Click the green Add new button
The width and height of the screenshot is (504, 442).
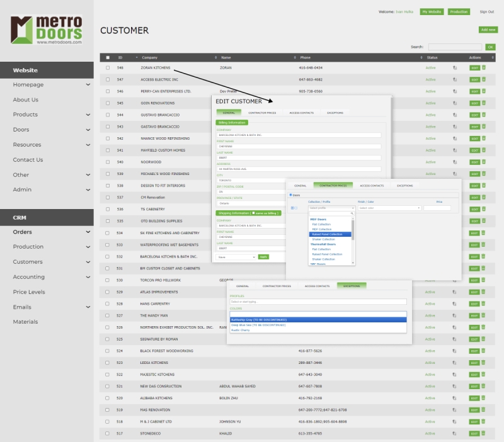click(x=488, y=30)
